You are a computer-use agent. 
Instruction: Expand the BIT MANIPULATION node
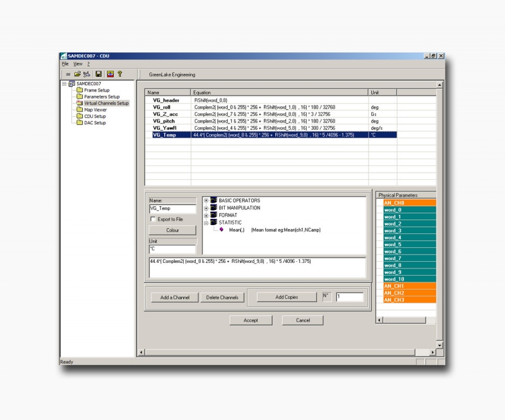[206, 208]
